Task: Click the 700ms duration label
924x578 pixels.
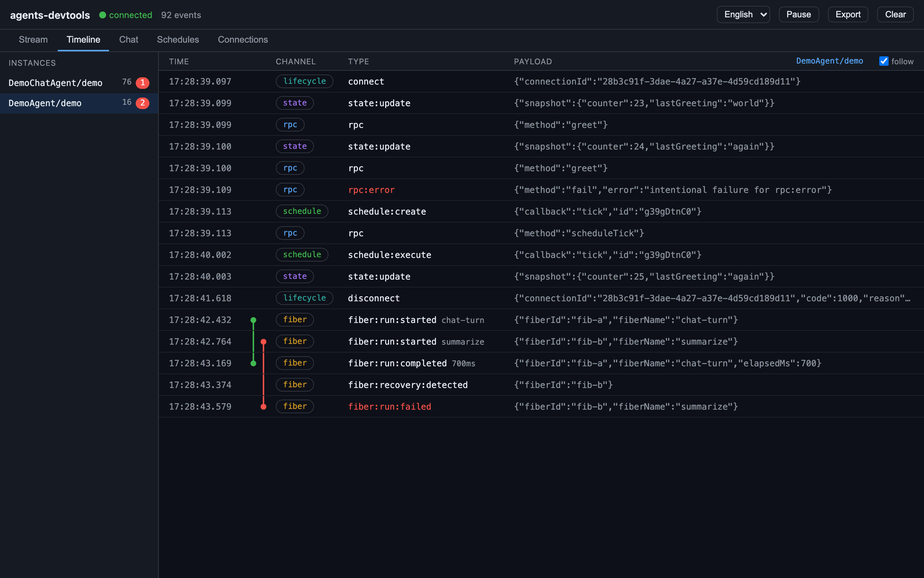Action: point(463,363)
